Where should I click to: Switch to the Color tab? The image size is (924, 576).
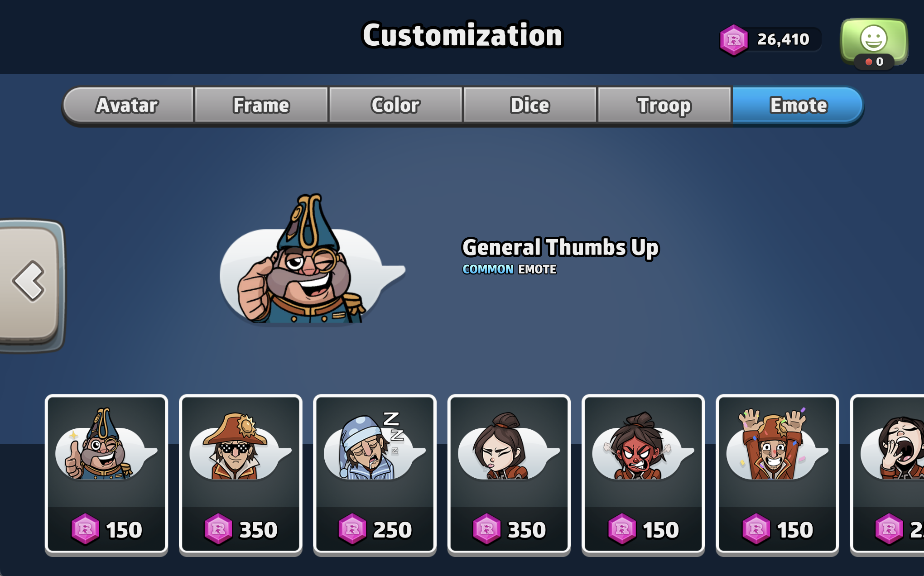pyautogui.click(x=395, y=105)
